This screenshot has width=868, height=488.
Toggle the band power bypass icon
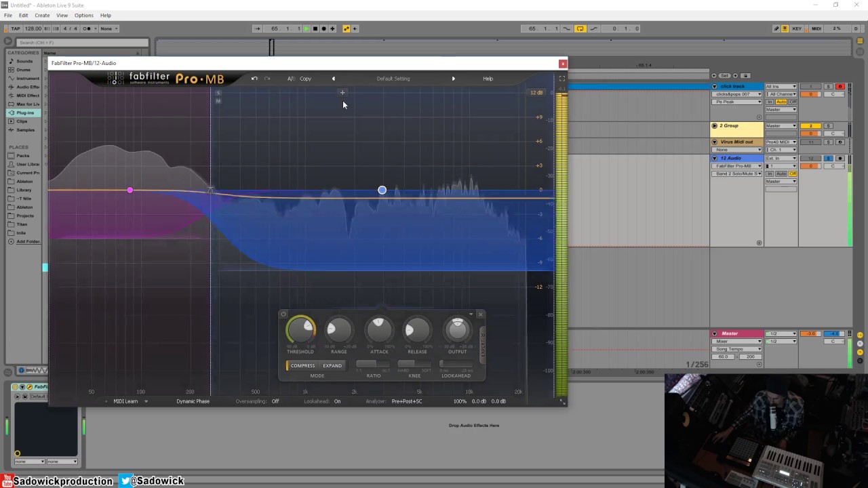pos(283,314)
